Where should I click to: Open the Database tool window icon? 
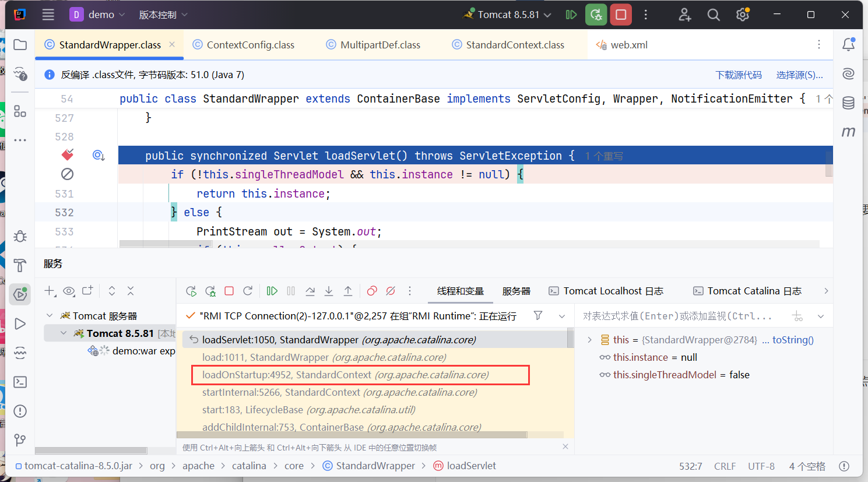pos(848,103)
